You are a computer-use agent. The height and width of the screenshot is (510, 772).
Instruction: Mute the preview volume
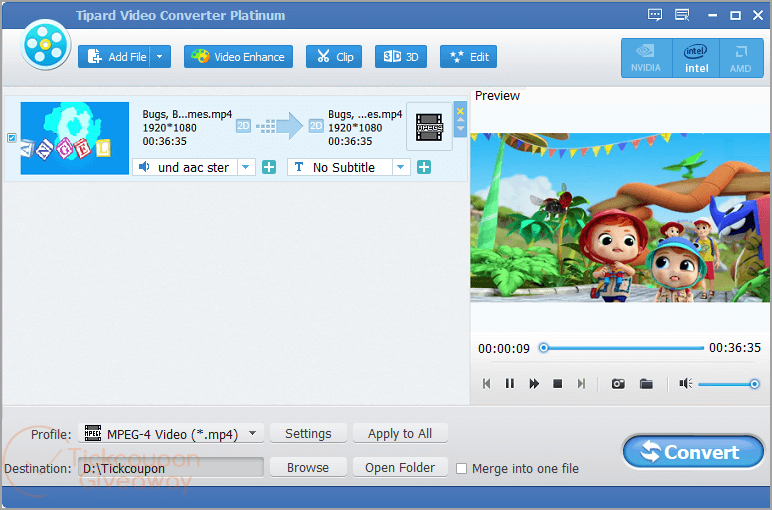pos(685,383)
